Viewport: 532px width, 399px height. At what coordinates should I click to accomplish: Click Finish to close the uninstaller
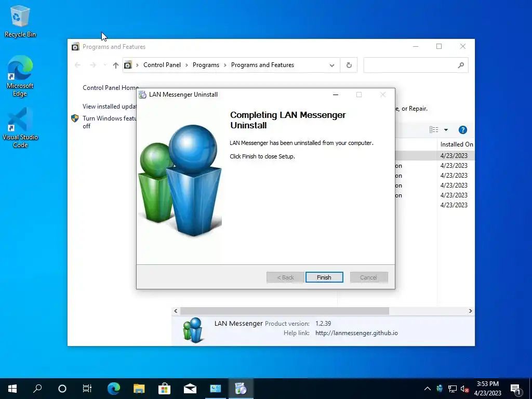pos(324,277)
